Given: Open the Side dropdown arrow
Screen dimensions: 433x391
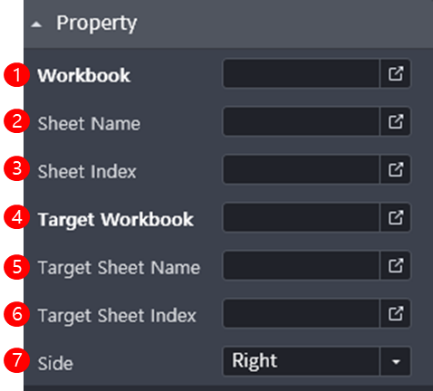Looking at the screenshot, I should [396, 362].
